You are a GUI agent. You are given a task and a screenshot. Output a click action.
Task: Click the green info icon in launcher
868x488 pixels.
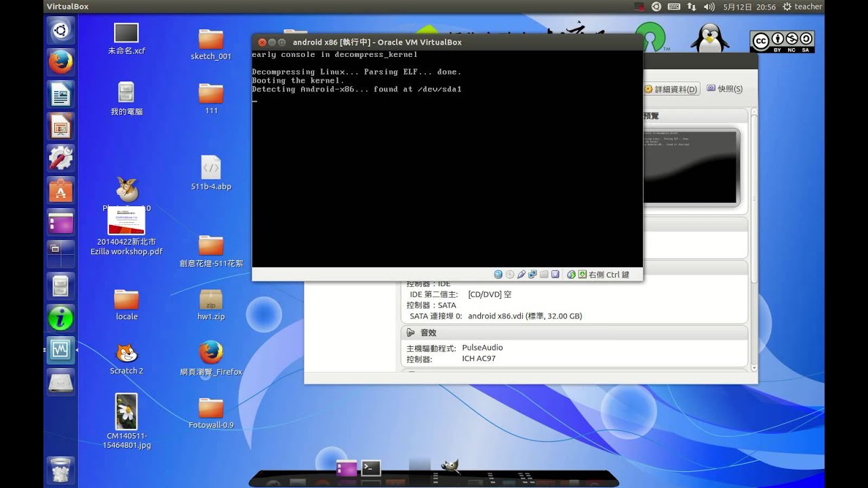click(x=60, y=317)
